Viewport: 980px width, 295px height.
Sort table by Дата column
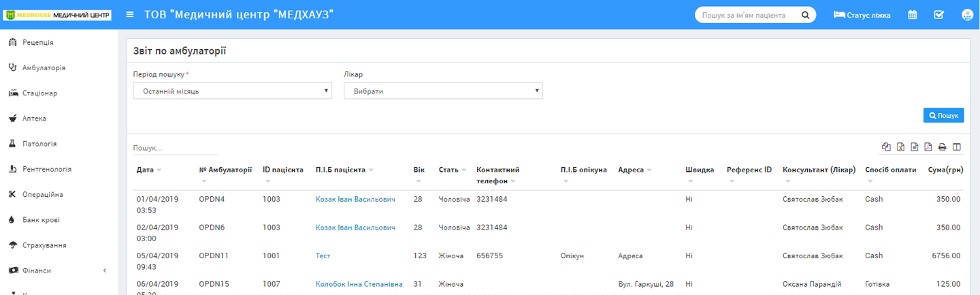coord(149,170)
